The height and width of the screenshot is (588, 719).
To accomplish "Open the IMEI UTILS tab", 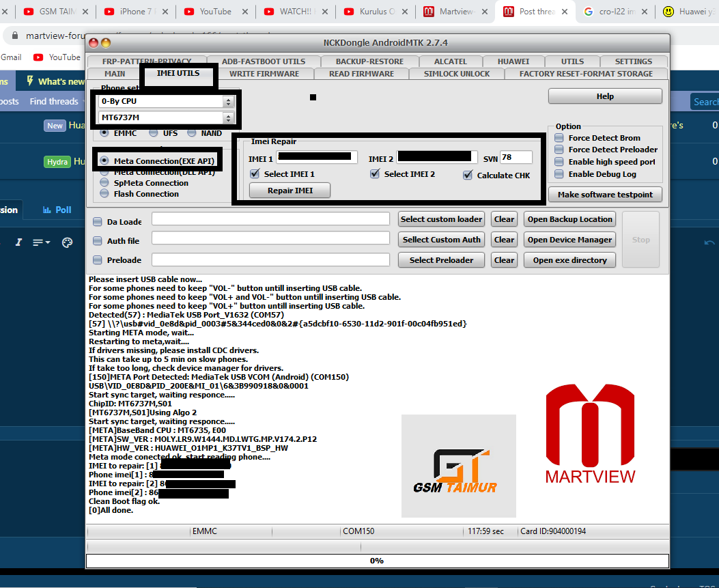I will (178, 73).
